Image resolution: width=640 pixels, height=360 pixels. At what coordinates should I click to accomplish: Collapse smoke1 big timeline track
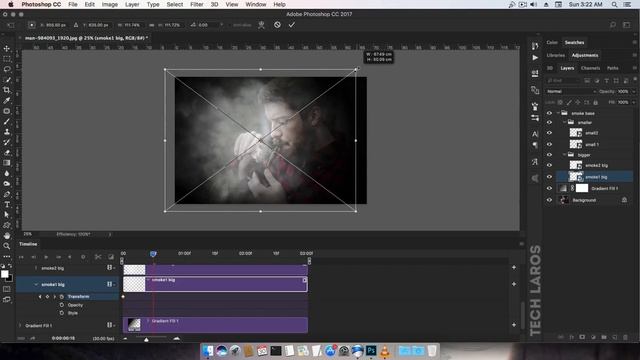(x=36, y=284)
